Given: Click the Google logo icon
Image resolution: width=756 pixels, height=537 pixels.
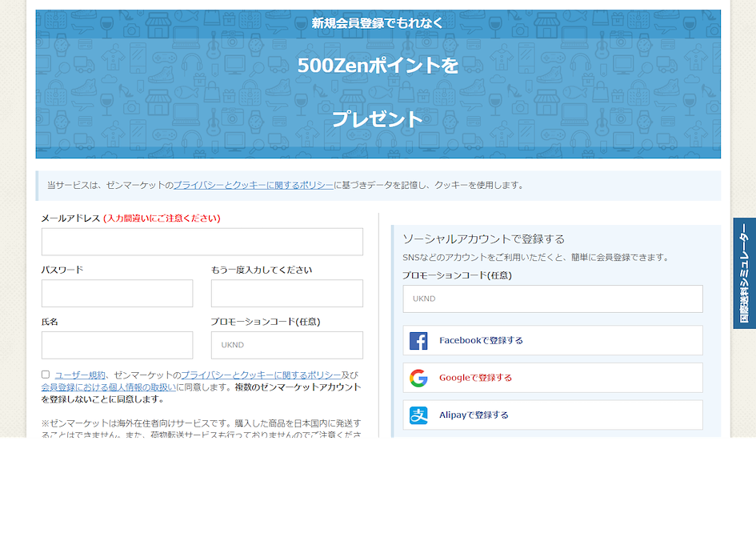Looking at the screenshot, I should 418,378.
